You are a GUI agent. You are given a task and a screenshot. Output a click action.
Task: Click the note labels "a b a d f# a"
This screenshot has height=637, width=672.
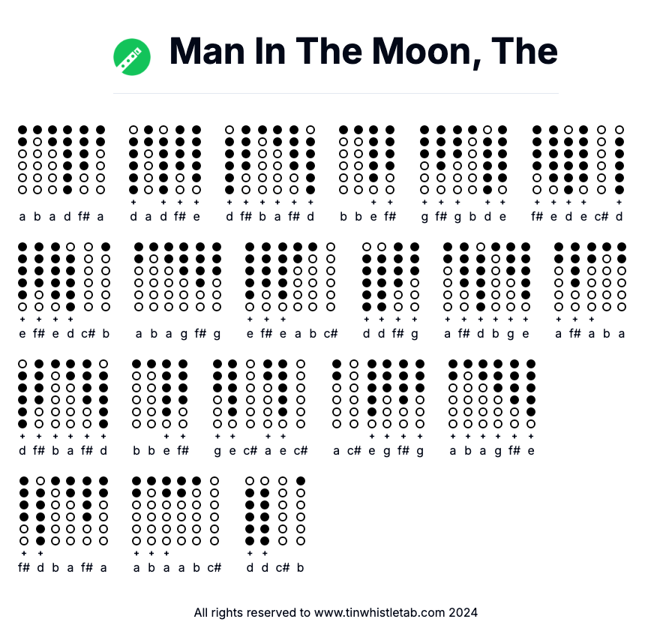tap(61, 218)
